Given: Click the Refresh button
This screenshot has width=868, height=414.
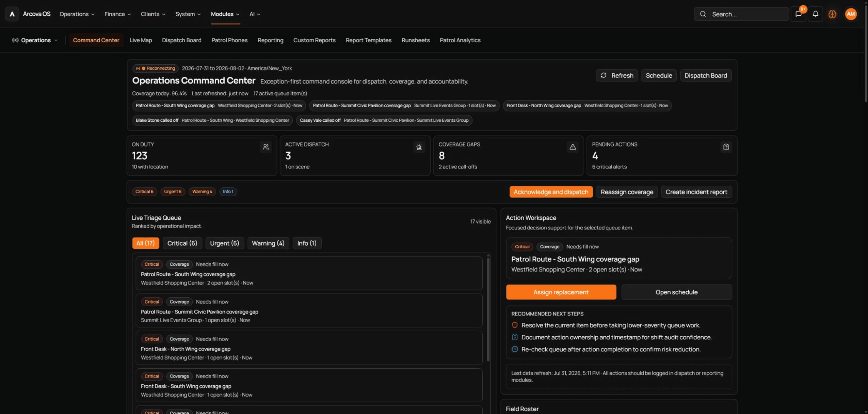Looking at the screenshot, I should click(616, 75).
